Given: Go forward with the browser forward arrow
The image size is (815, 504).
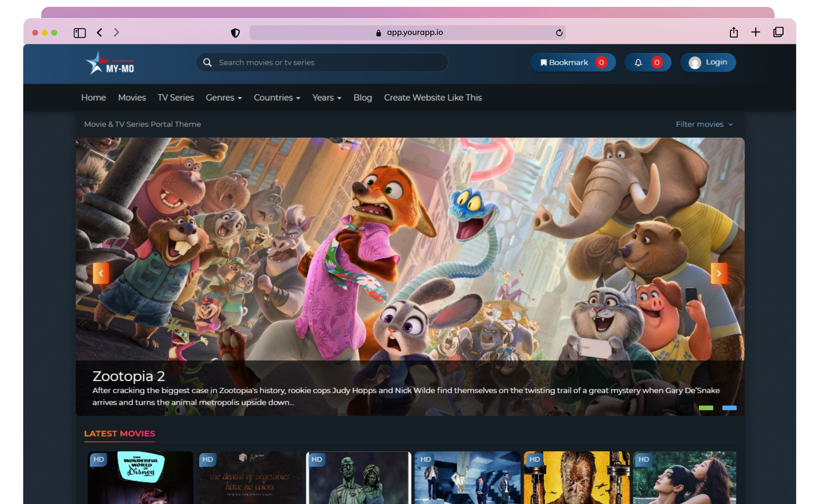Looking at the screenshot, I should pyautogui.click(x=116, y=33).
